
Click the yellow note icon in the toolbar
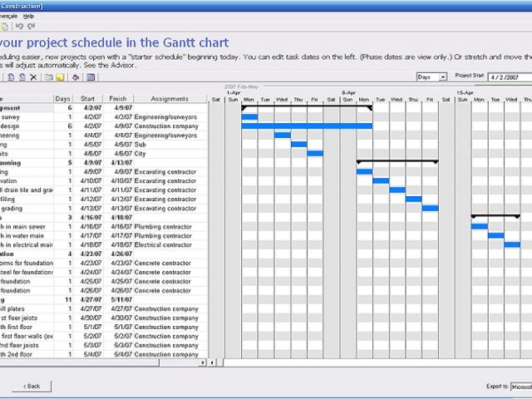(x=61, y=77)
